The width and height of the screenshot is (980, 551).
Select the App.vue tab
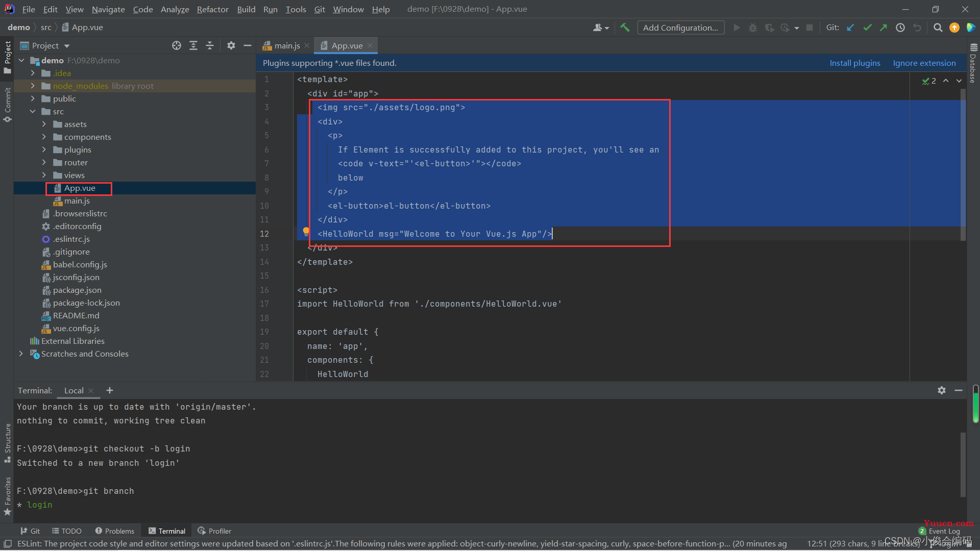pyautogui.click(x=347, y=45)
